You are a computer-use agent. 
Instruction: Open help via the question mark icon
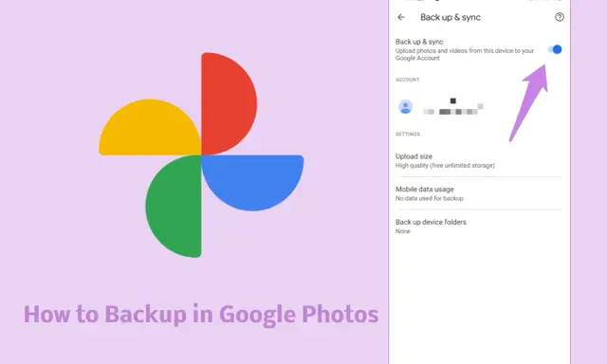point(559,17)
